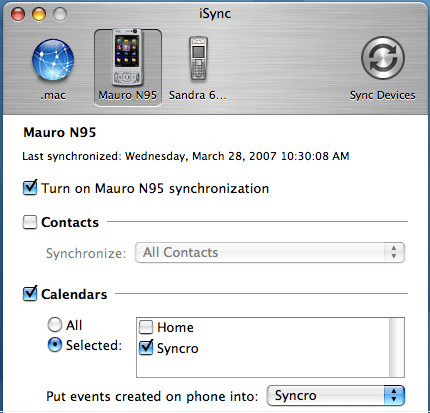Click the gray zoom window button

click(x=60, y=14)
